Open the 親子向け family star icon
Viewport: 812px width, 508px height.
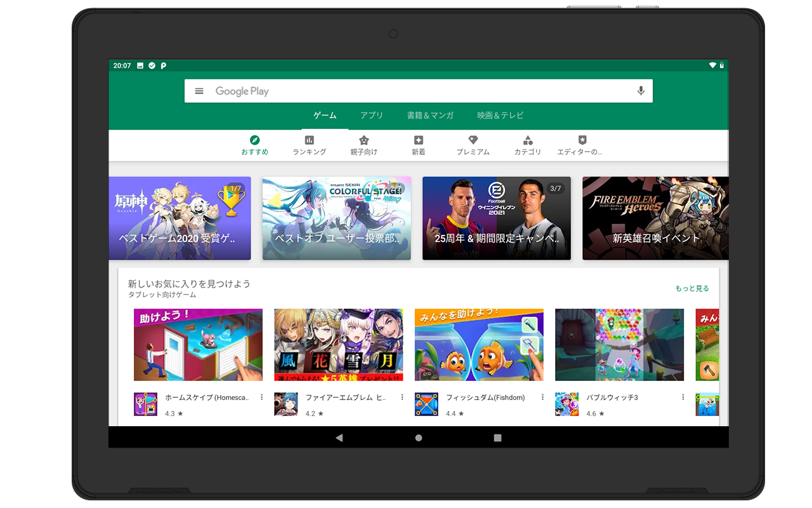[364, 140]
